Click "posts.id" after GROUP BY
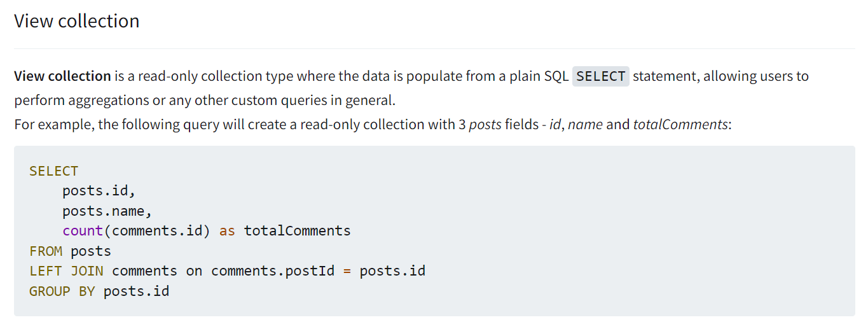The image size is (868, 329). click(x=136, y=291)
